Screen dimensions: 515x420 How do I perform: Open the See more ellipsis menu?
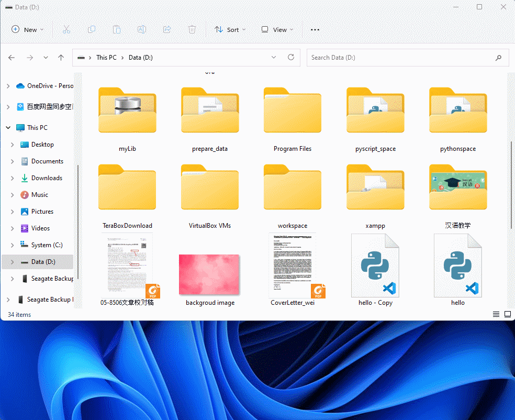pyautogui.click(x=315, y=30)
